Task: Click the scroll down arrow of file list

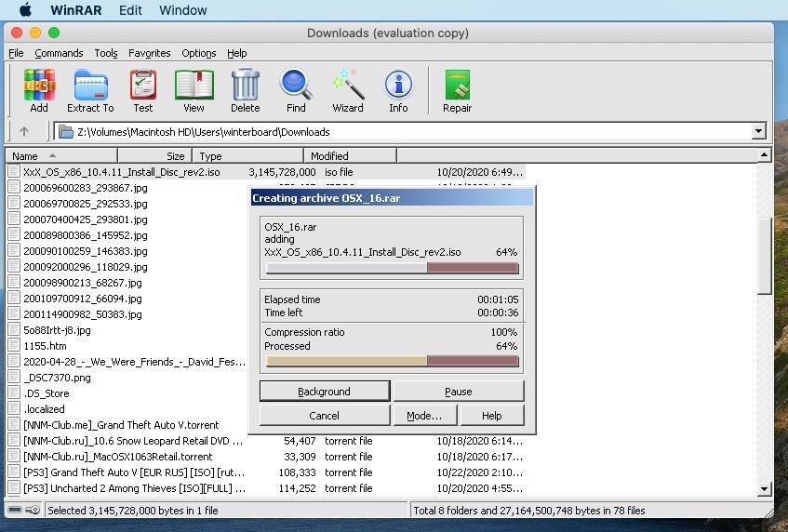Action: point(764,489)
